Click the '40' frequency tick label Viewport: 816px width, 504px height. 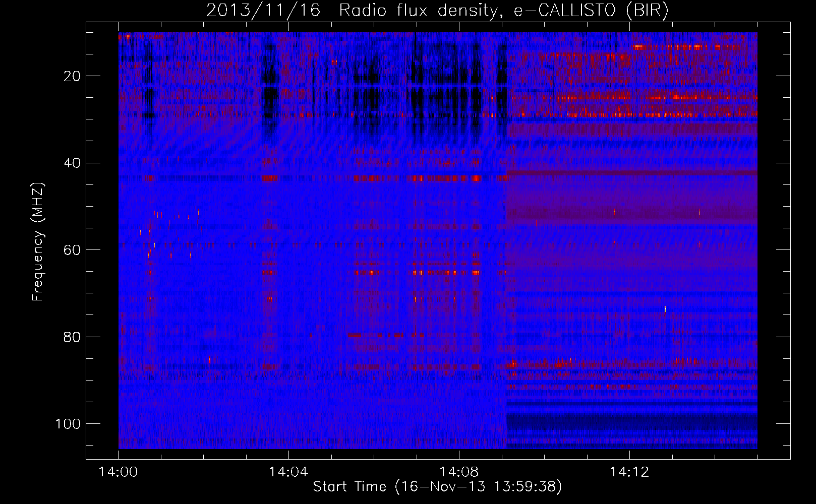click(x=73, y=163)
